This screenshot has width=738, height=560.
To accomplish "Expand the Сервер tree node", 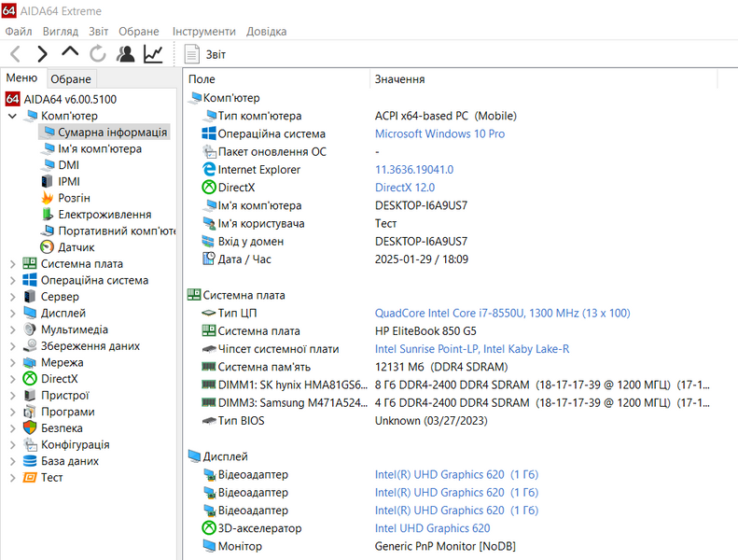I will [x=13, y=297].
